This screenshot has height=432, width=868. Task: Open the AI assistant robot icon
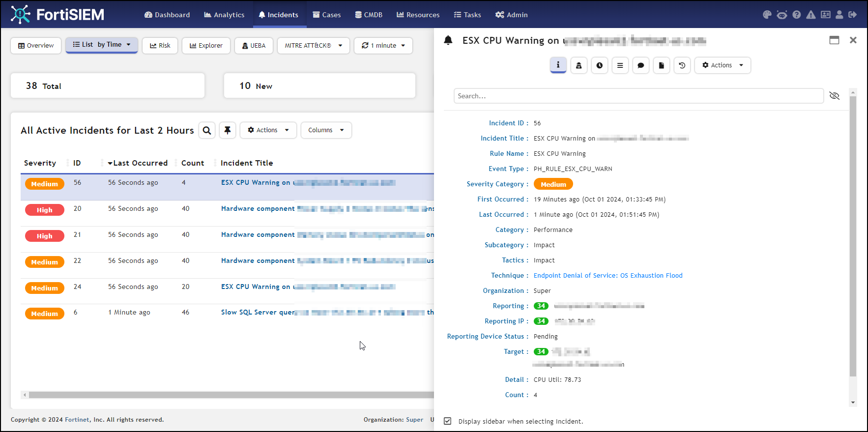tap(781, 15)
